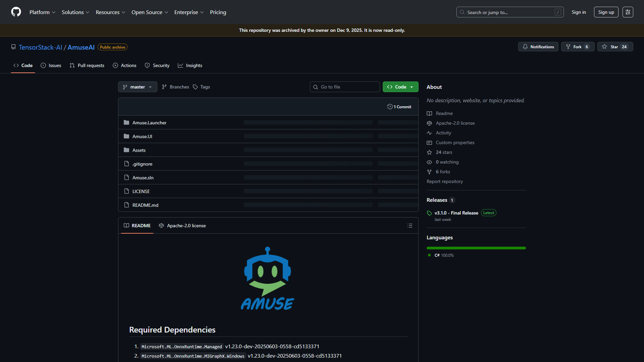The height and width of the screenshot is (362, 644).
Task: Open the .gitignore file
Action: pyautogui.click(x=142, y=164)
